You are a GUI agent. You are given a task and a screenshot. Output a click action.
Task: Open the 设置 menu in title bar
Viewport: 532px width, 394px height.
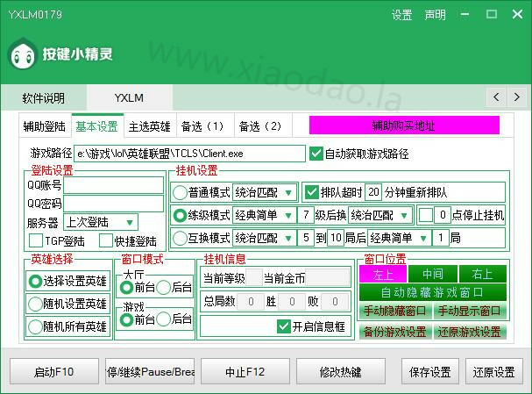coord(401,15)
